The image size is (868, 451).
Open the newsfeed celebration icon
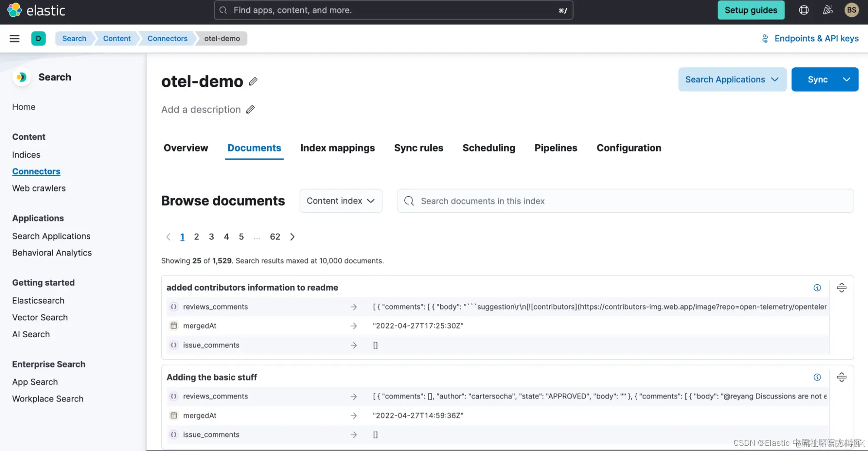[x=828, y=10]
